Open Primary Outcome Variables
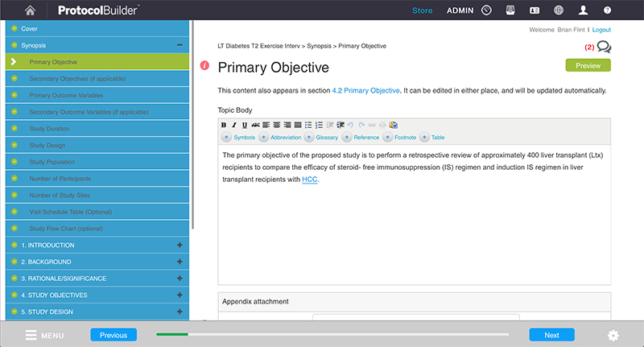 point(97,95)
